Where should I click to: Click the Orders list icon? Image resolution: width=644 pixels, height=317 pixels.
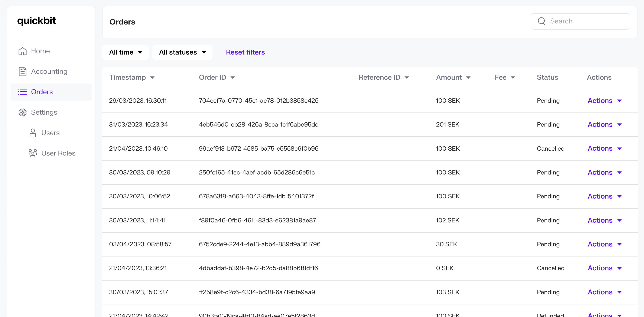click(23, 92)
